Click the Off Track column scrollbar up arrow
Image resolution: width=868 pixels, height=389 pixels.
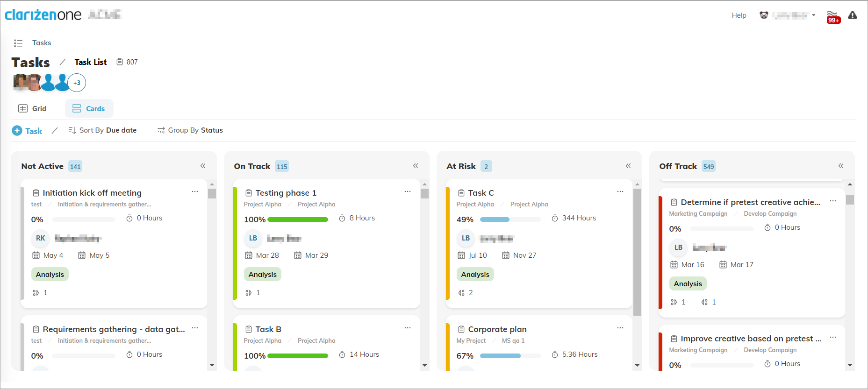coord(850,184)
